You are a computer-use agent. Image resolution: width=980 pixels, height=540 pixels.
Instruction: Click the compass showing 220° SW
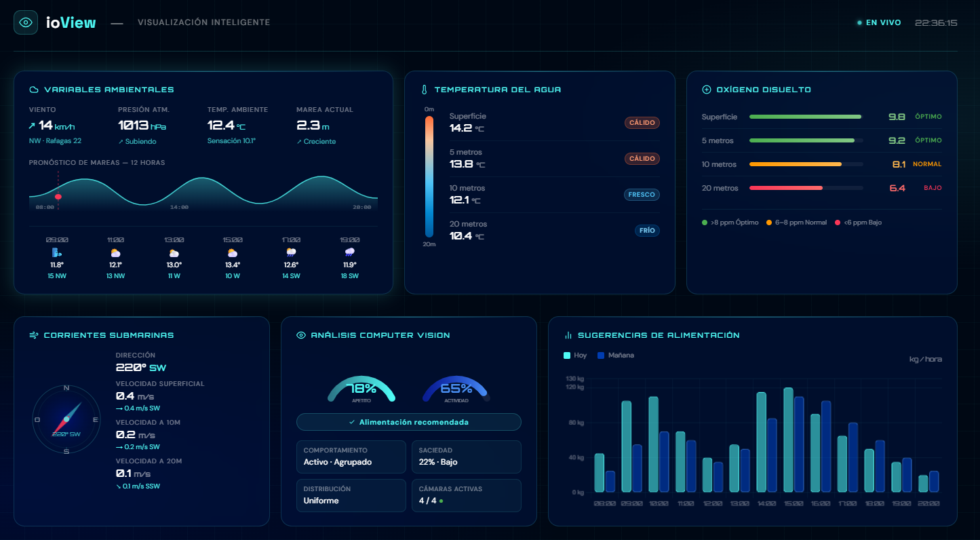click(x=66, y=421)
